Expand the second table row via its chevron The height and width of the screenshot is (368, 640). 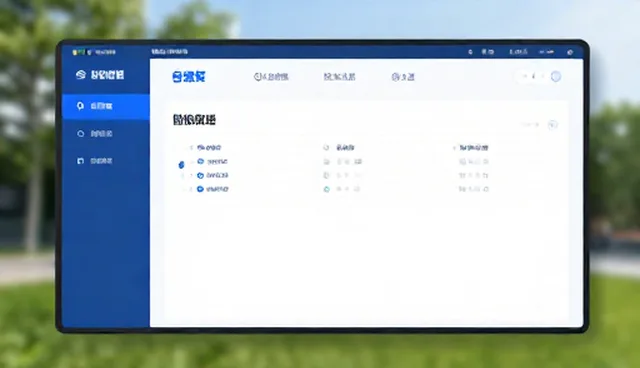pyautogui.click(x=191, y=175)
